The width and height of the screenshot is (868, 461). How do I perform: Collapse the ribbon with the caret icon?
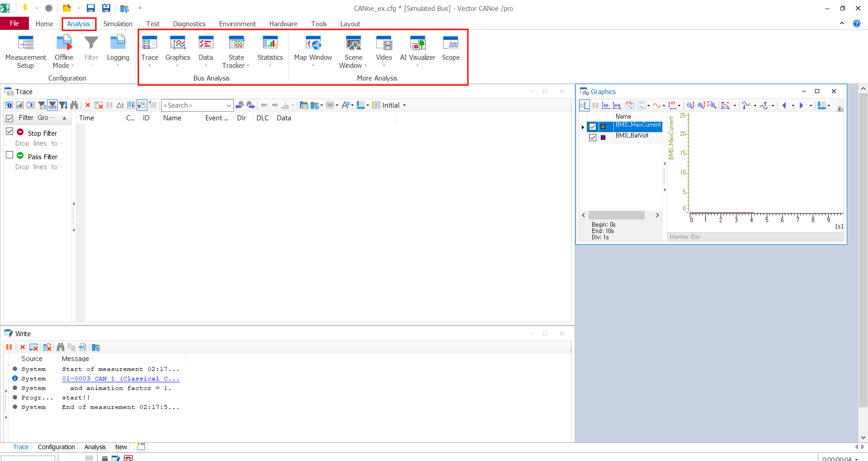coord(842,23)
